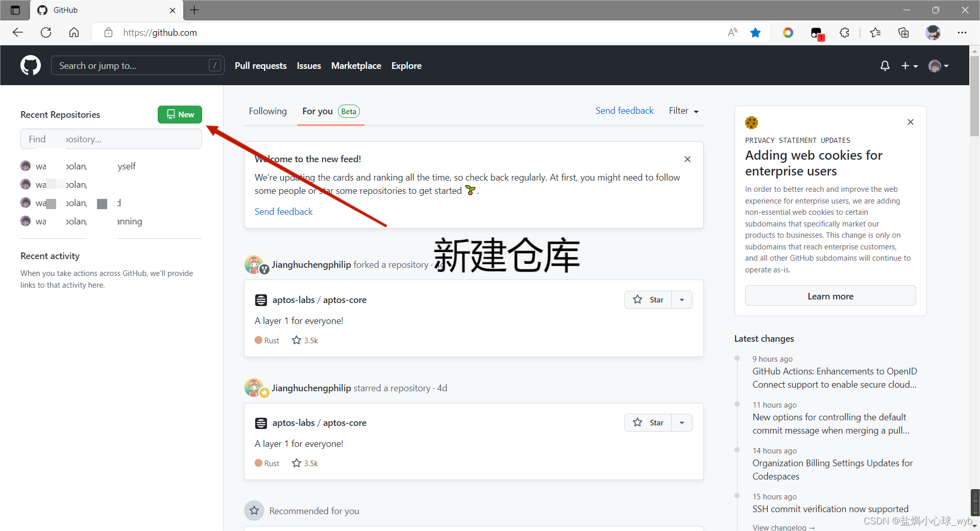This screenshot has height=531, width=980.
Task: Click the Learn more button
Action: tap(830, 296)
